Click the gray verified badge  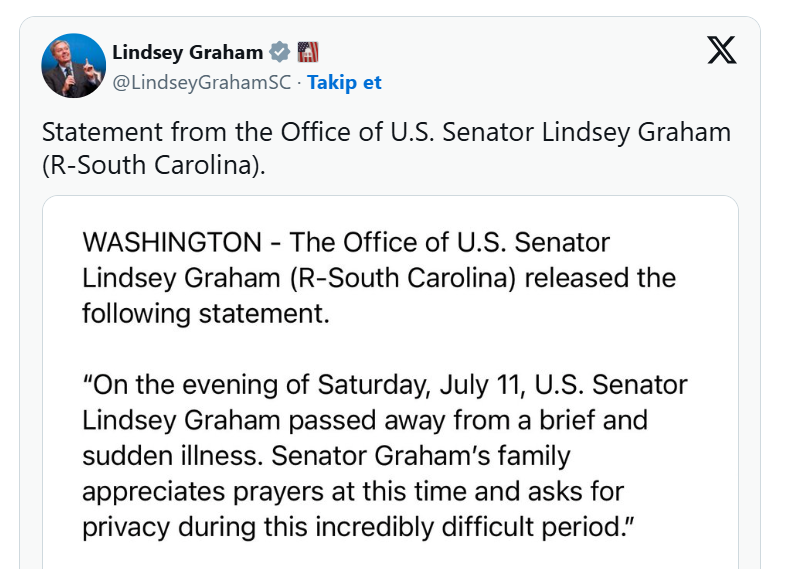tap(279, 52)
